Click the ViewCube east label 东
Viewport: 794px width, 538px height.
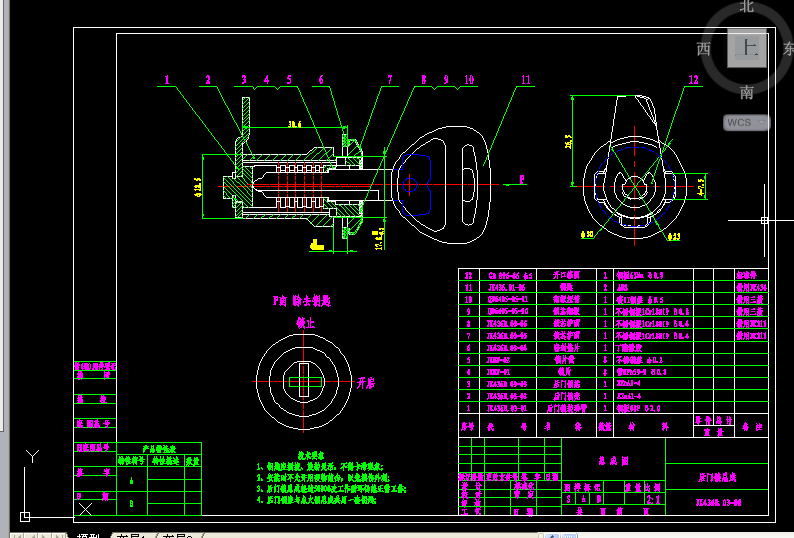click(x=788, y=49)
